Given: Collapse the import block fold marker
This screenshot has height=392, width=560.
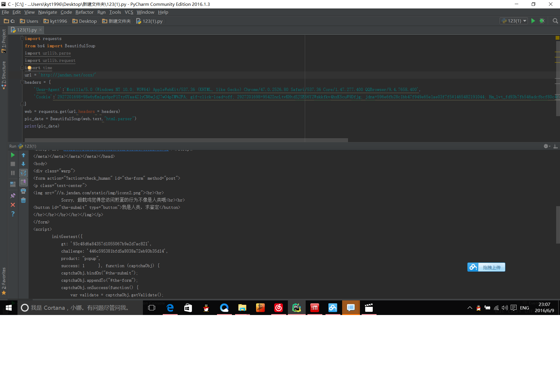Looking at the screenshot, I should [22, 38].
